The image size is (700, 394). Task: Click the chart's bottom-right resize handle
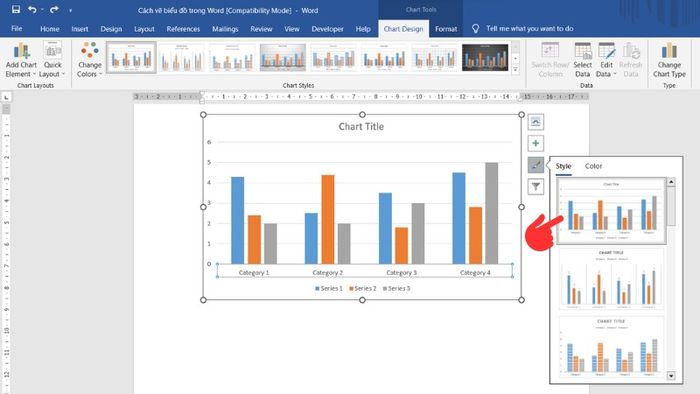tap(521, 300)
